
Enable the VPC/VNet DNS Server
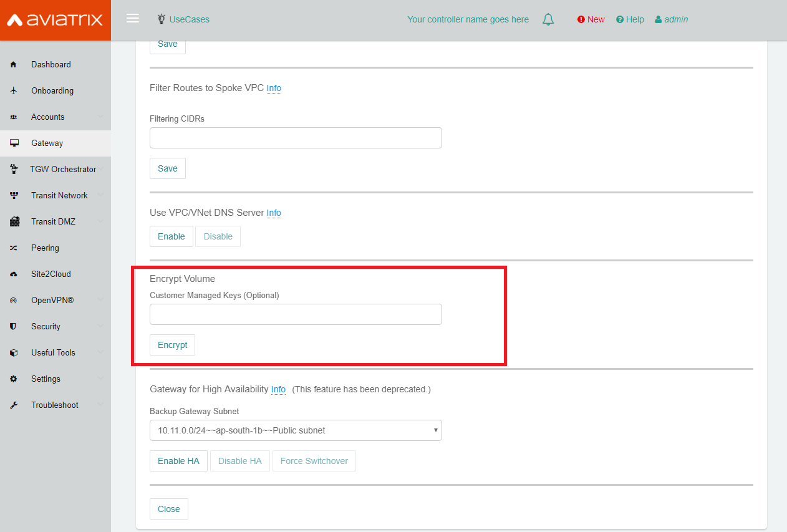coord(171,236)
